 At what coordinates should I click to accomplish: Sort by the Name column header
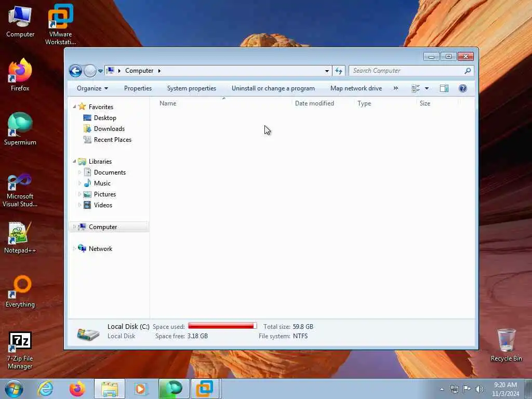point(168,103)
